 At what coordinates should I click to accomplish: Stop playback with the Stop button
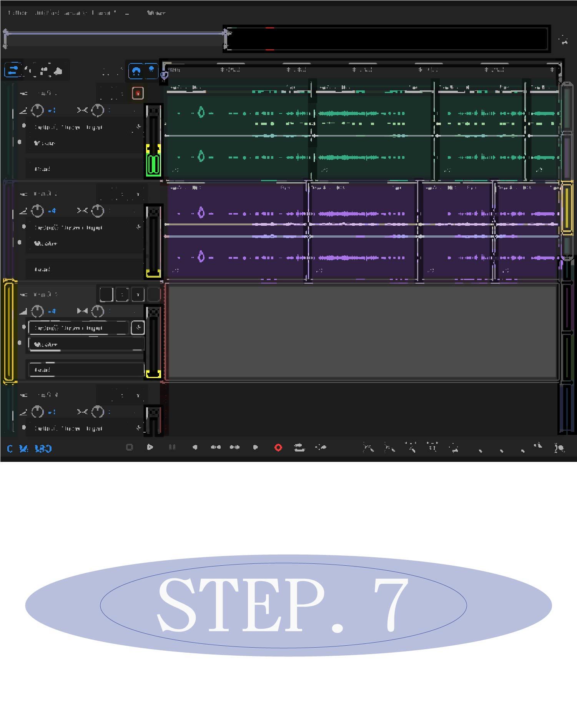(x=130, y=447)
